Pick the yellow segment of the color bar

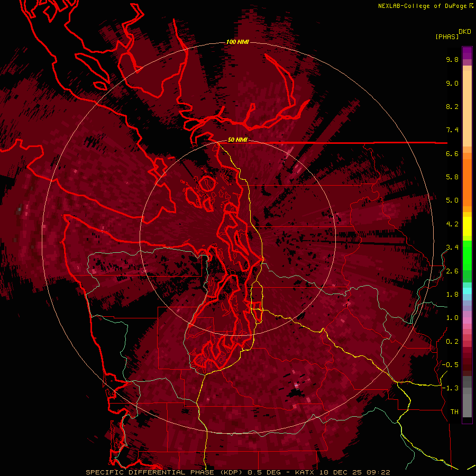click(467, 226)
